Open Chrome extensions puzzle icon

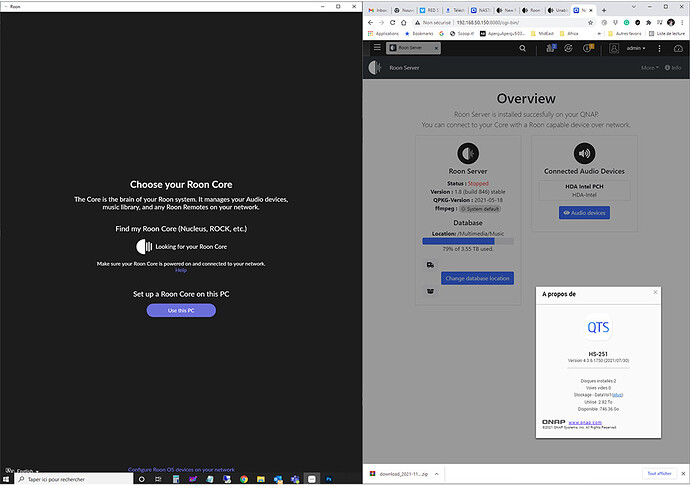[649, 22]
